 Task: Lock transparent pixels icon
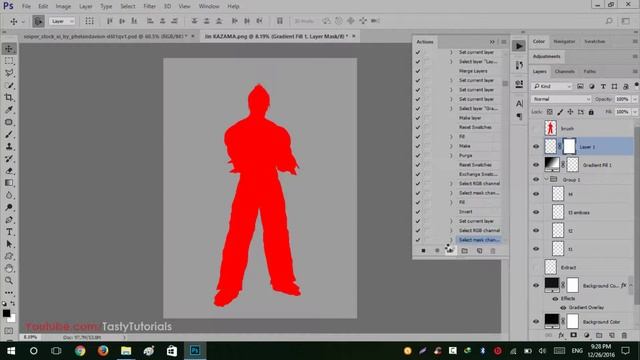point(550,112)
